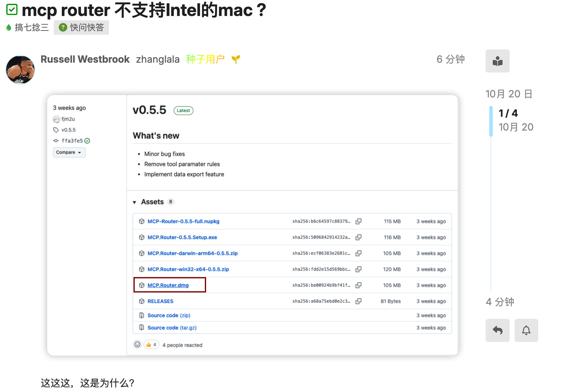The width and height of the screenshot is (561, 392).
Task: Jump to the 10月 20 日 start date
Action: 509,94
